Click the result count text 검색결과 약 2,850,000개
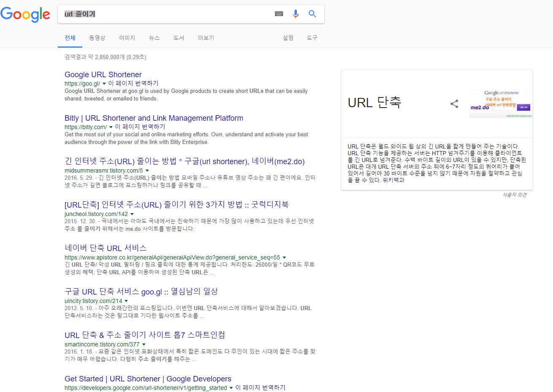The image size is (553, 392). tap(105, 57)
